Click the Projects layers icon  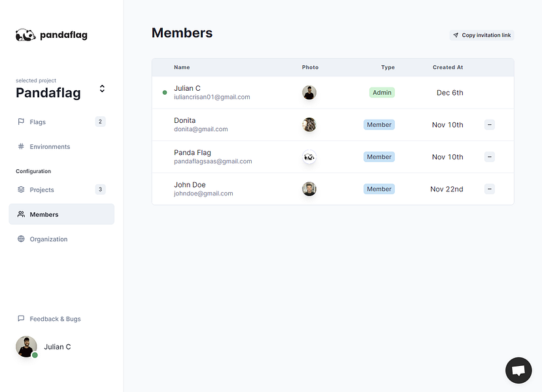point(21,189)
